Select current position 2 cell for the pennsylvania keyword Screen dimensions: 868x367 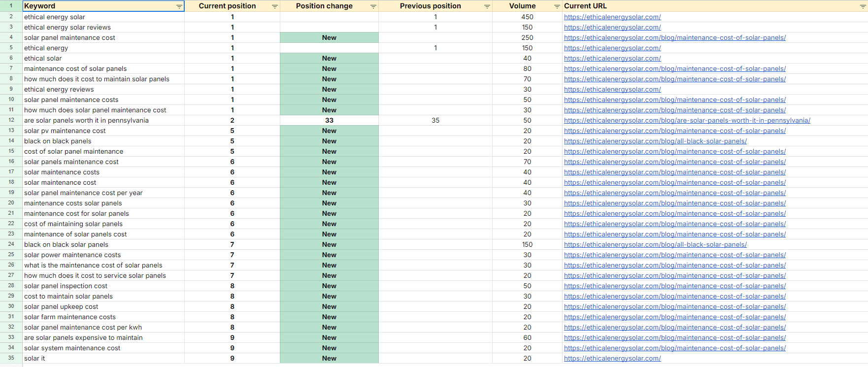232,120
